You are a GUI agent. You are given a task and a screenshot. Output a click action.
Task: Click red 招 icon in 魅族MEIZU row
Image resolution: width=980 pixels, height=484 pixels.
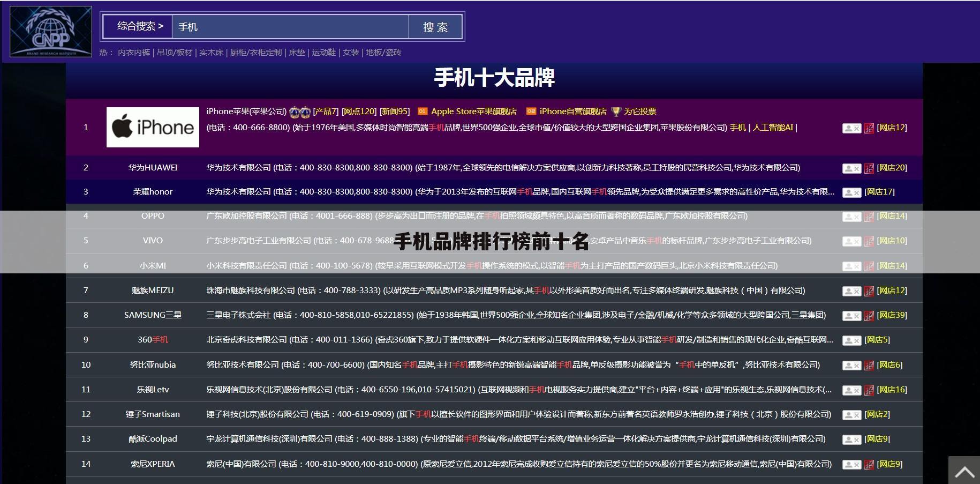pyautogui.click(x=869, y=291)
